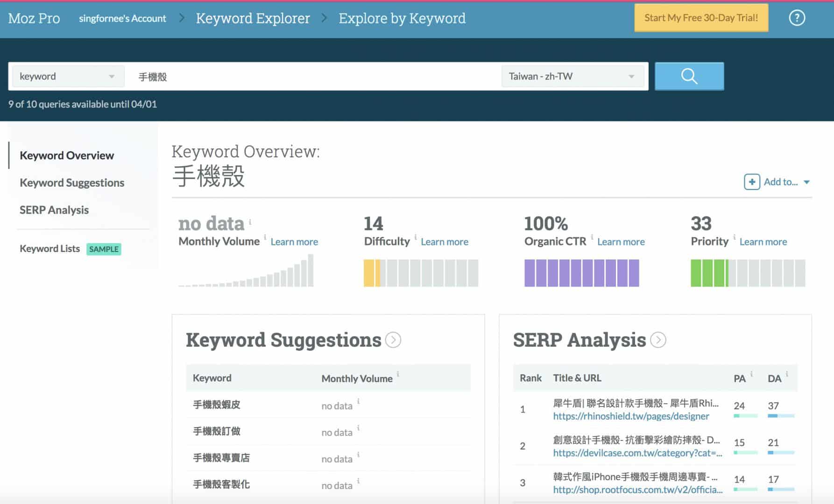Click SERP rank 2 title 創意設計手機殼
Screen dimensions: 834x504
pyautogui.click(x=636, y=440)
